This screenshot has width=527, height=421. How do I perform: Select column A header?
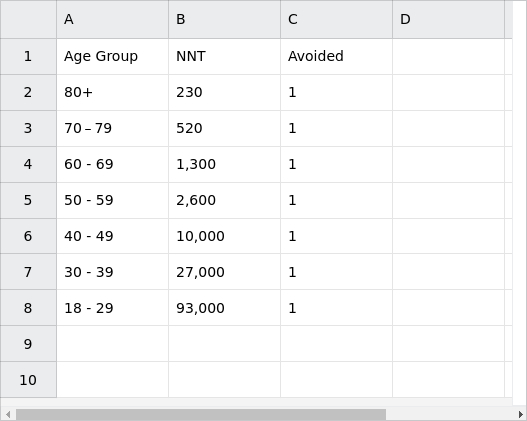pos(113,19)
